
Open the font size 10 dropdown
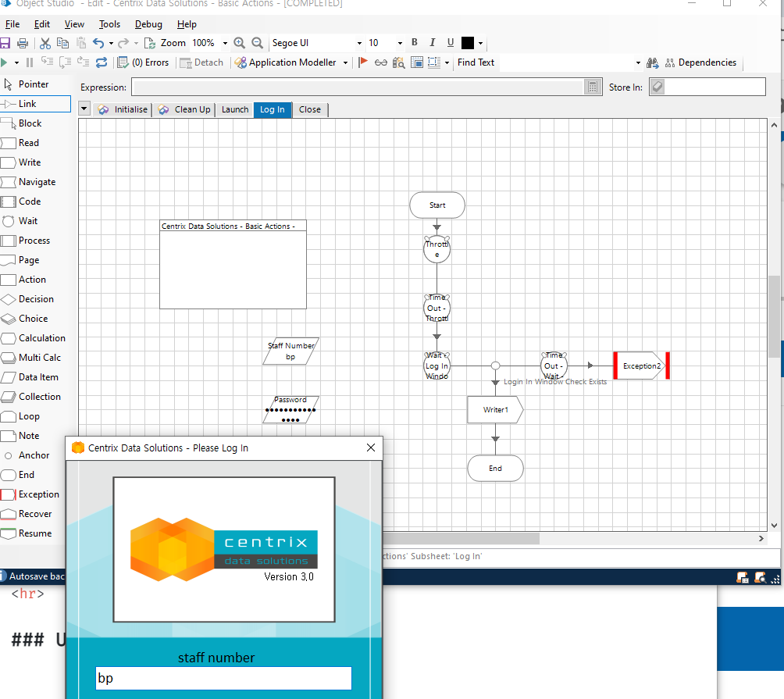[x=400, y=44]
